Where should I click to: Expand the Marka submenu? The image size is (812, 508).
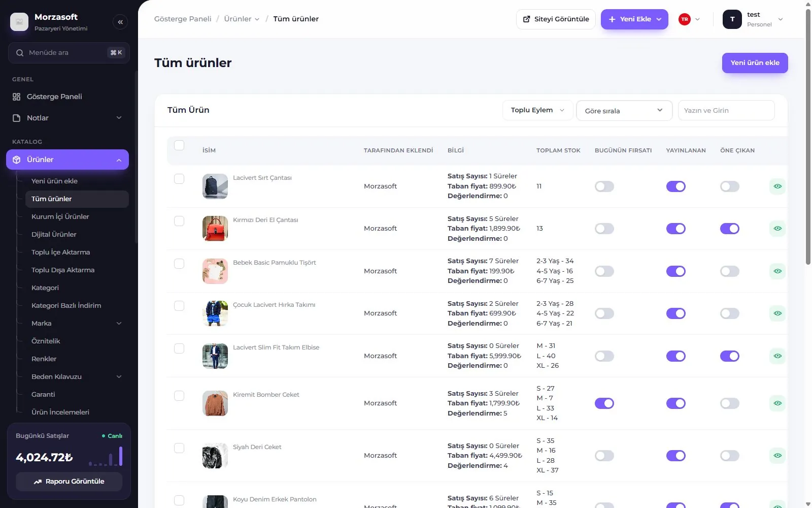[x=119, y=324]
